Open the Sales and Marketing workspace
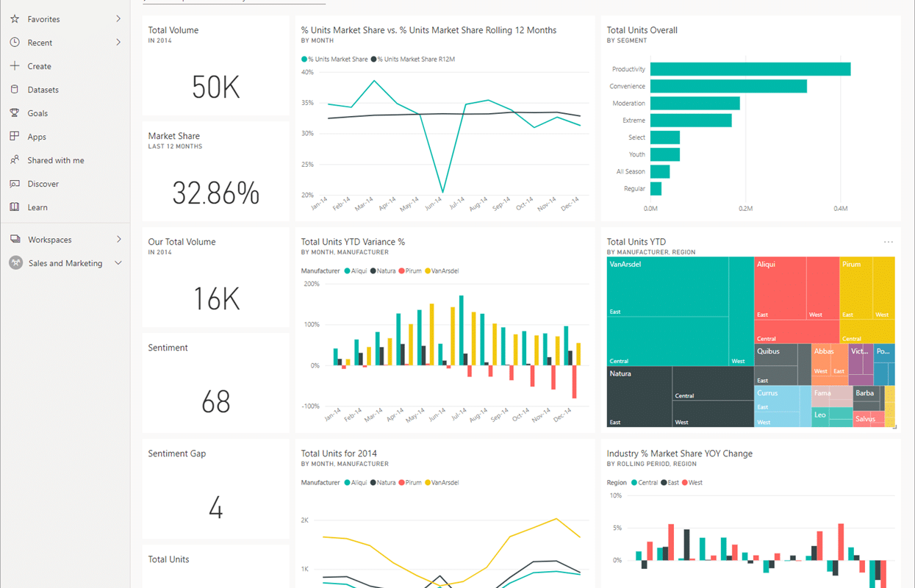 tap(65, 263)
